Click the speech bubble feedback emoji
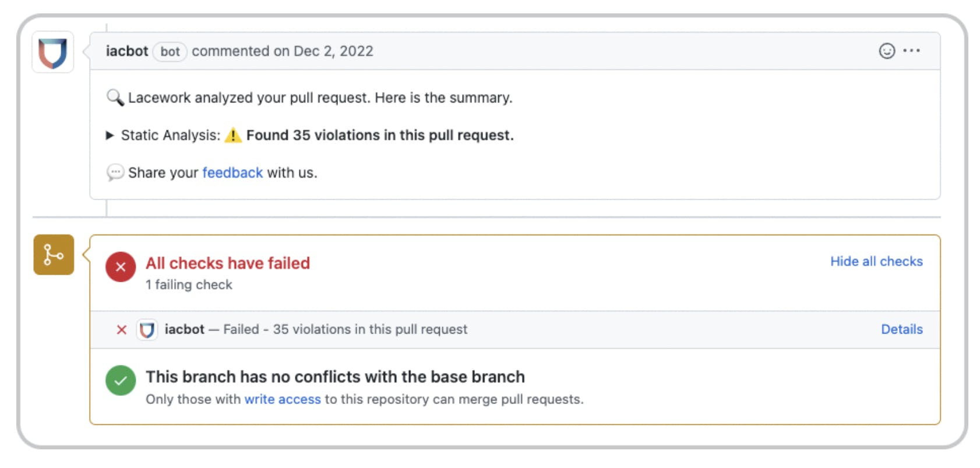The width and height of the screenshot is (980, 468). (115, 173)
